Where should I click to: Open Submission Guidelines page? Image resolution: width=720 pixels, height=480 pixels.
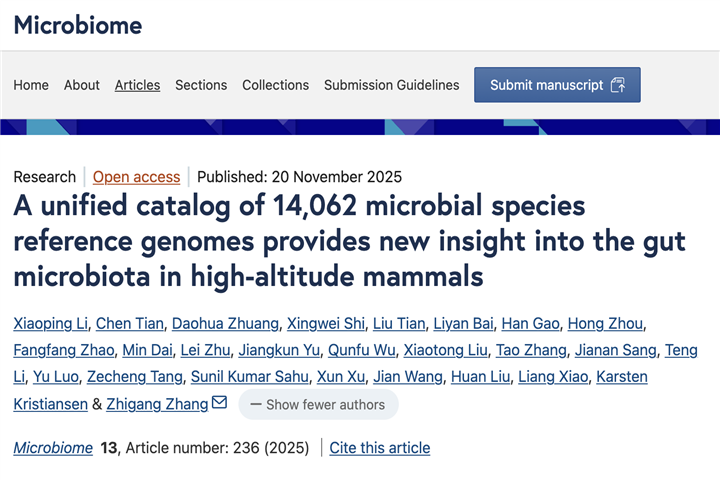point(391,85)
